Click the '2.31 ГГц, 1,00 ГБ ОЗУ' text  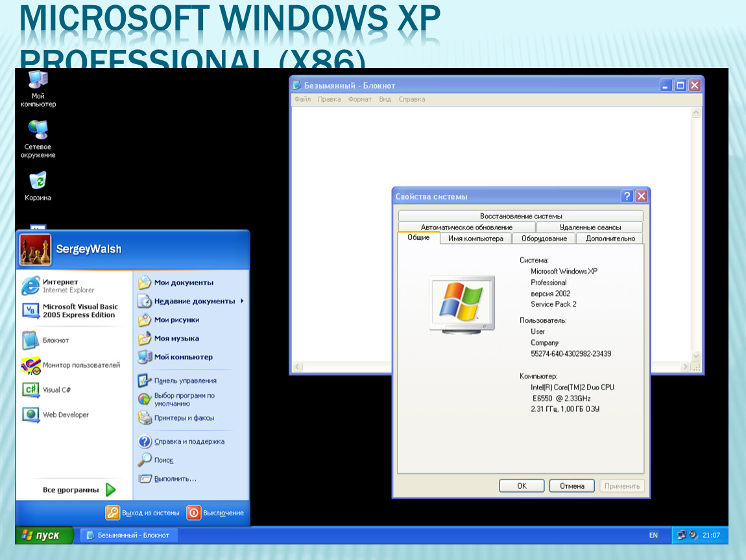565,409
